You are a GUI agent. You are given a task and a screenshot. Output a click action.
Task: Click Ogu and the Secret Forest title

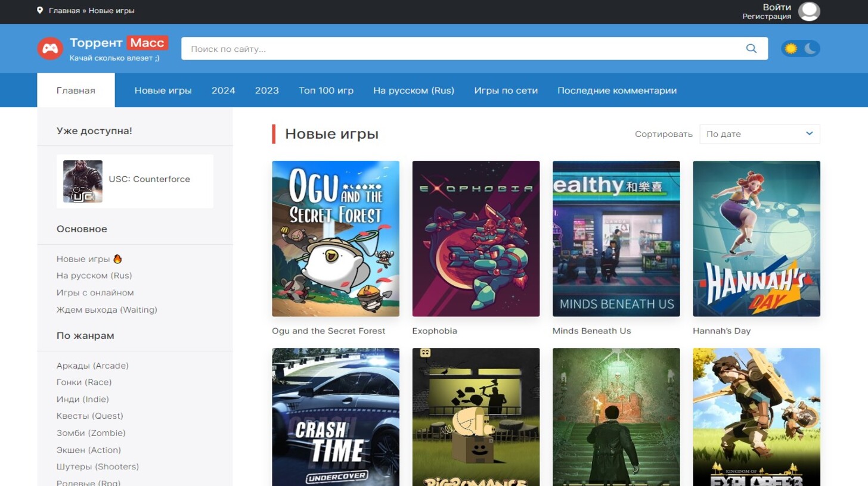[x=328, y=331]
